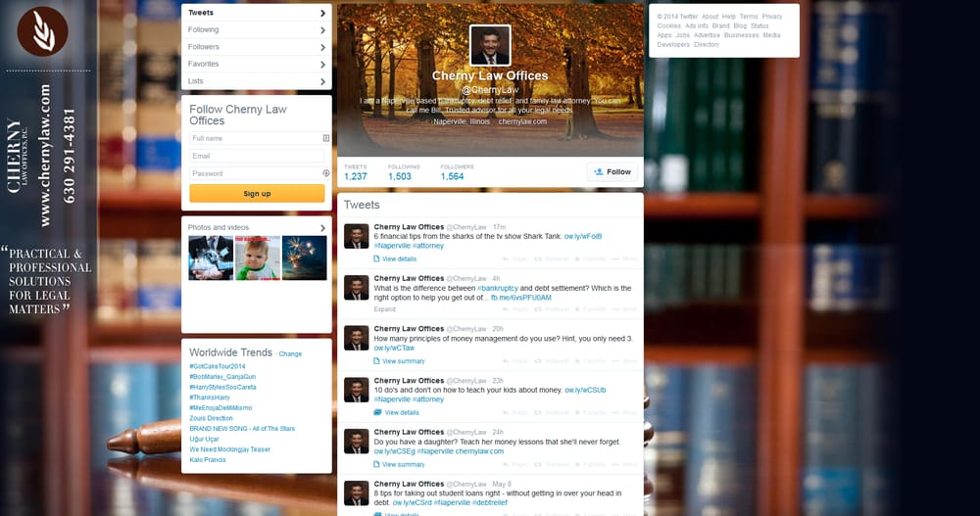Click the Cherny Law Offices profile avatar in header
This screenshot has height=516, width=980.
pos(490,45)
